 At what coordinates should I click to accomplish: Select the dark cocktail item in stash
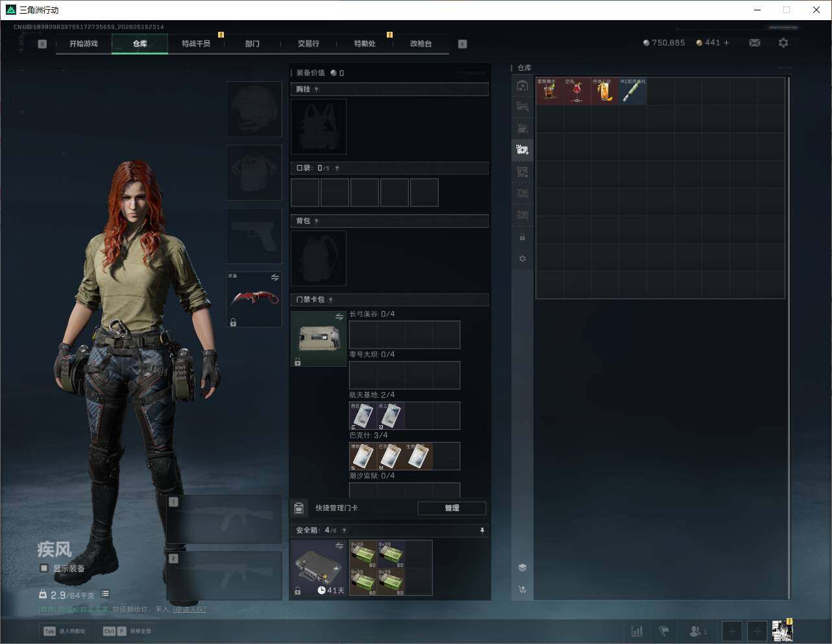[x=550, y=92]
